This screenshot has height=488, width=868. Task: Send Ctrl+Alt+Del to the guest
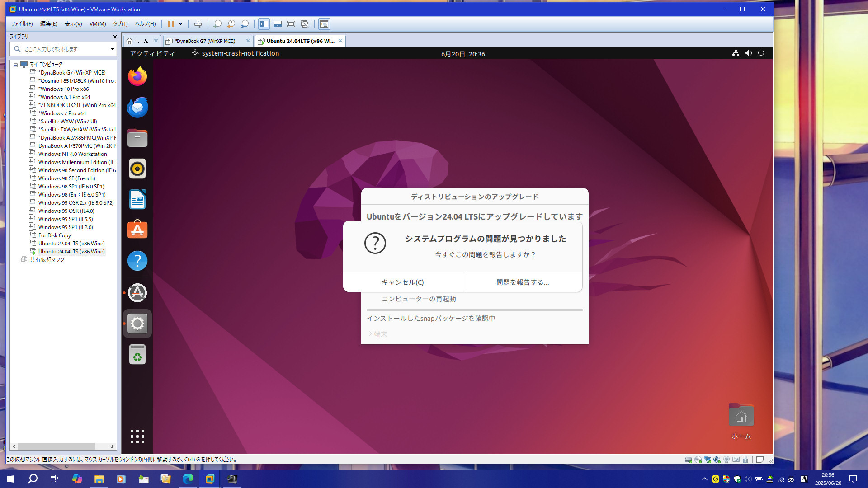click(x=198, y=24)
